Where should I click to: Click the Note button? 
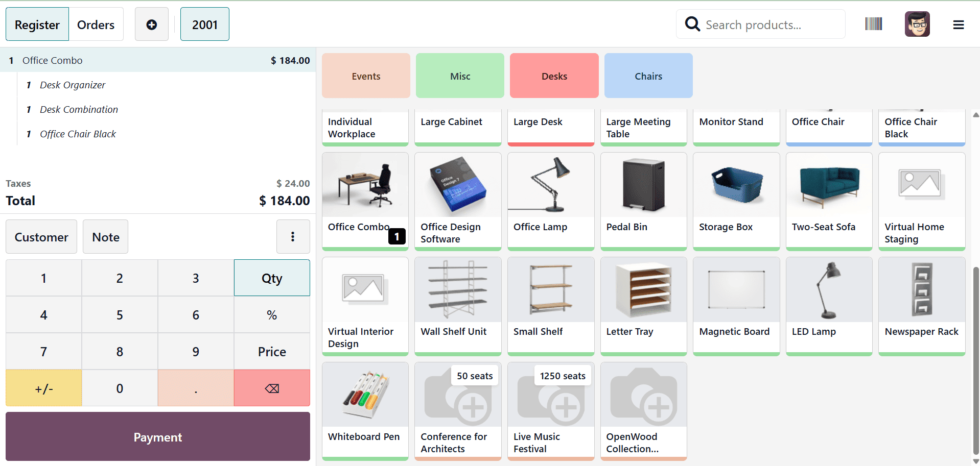[x=106, y=237]
